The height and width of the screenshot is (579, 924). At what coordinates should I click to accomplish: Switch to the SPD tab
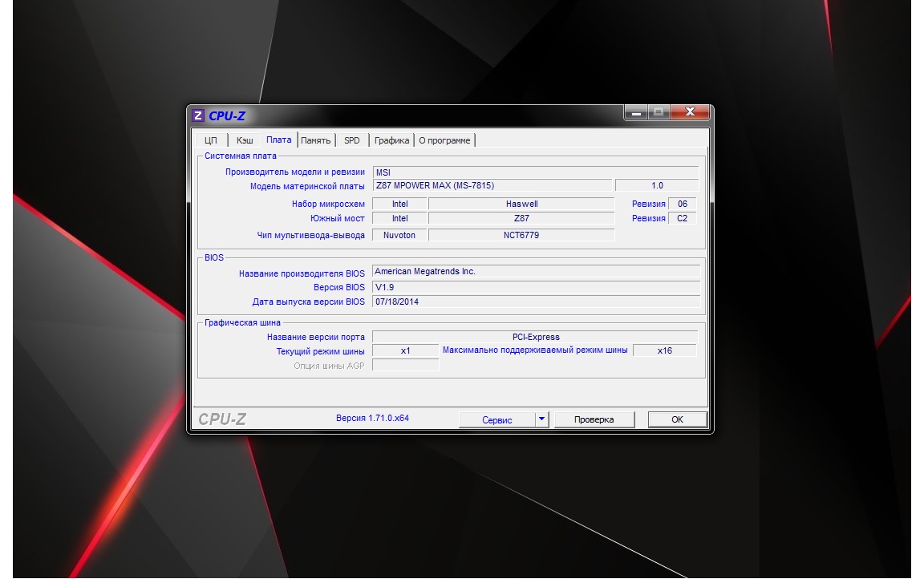352,140
